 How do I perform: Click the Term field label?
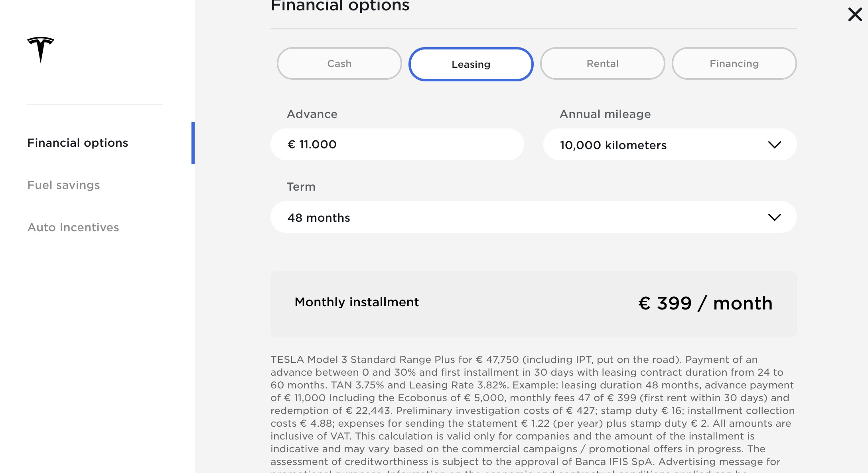pyautogui.click(x=301, y=187)
